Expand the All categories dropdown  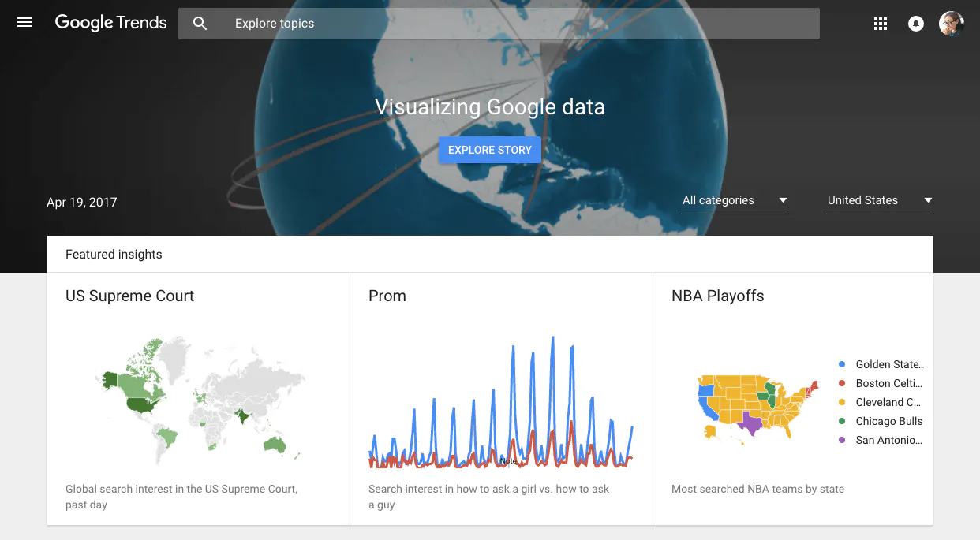(735, 200)
